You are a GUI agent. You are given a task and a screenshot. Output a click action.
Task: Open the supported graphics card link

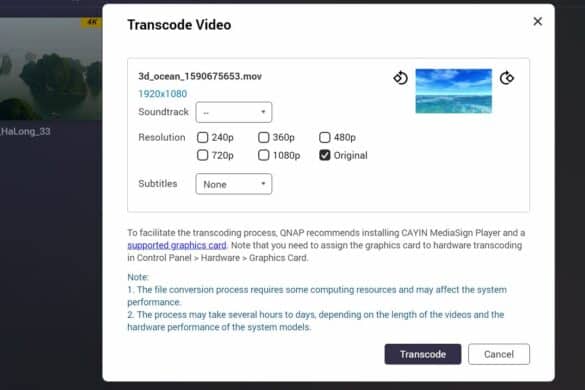(177, 245)
